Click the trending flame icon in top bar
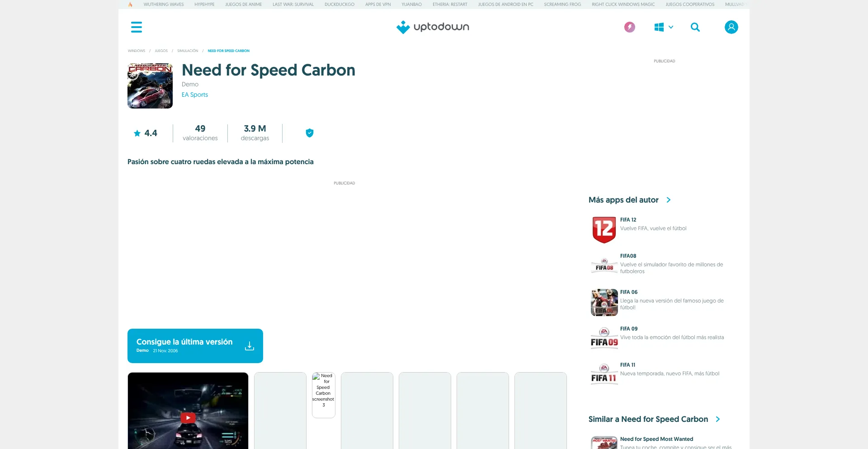This screenshot has width=868, height=449. 130,5
